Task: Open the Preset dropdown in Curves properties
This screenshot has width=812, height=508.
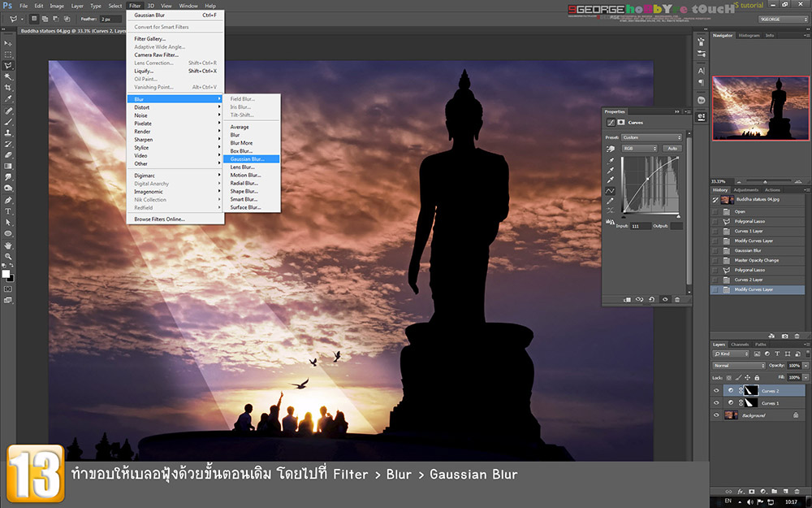Action: pyautogui.click(x=651, y=137)
